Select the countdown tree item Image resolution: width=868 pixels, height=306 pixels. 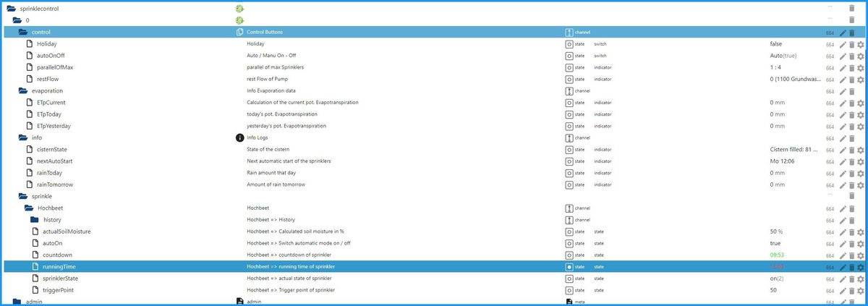pos(57,255)
